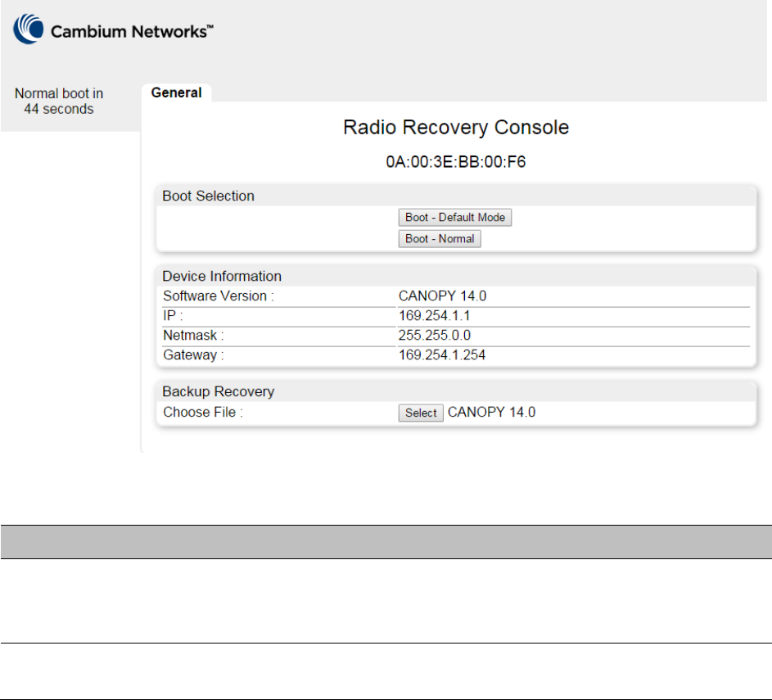This screenshot has height=700, width=772.
Task: Click the Boot - Default Mode button
Action: 455,218
